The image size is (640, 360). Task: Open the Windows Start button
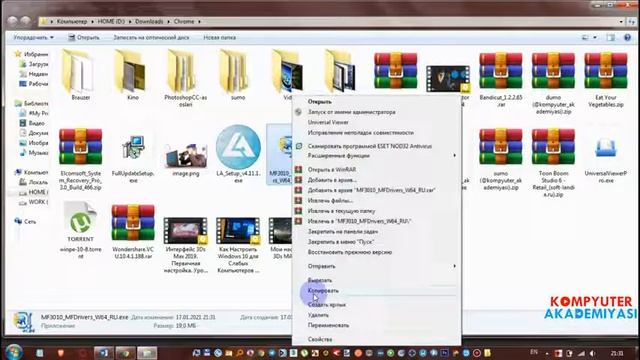14,352
